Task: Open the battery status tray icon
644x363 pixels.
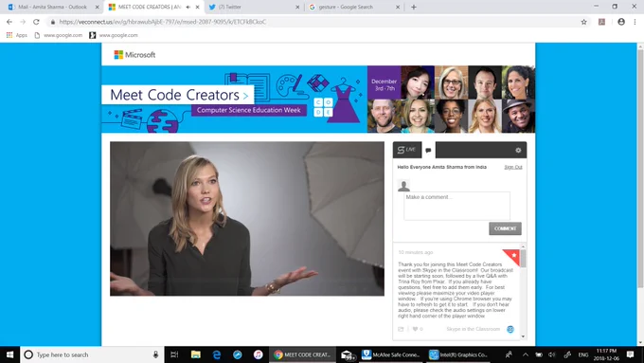Action: pos(539,354)
